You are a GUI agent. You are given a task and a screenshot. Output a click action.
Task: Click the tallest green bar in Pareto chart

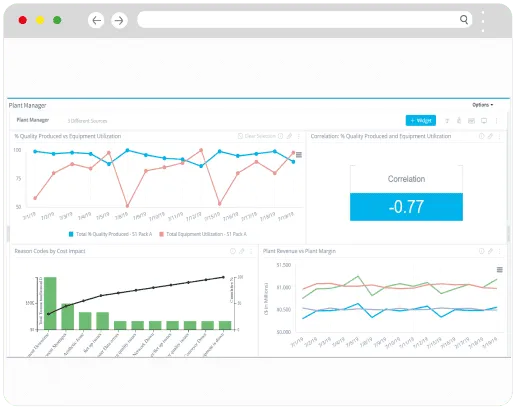click(50, 303)
